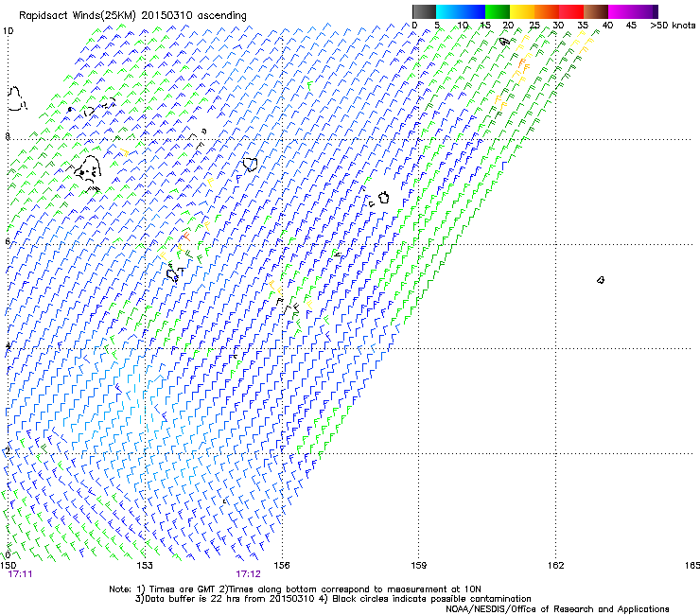Image resolution: width=700 pixels, height=615 pixels.
Task: Click the '153' longitude axis label
Action: point(145,566)
